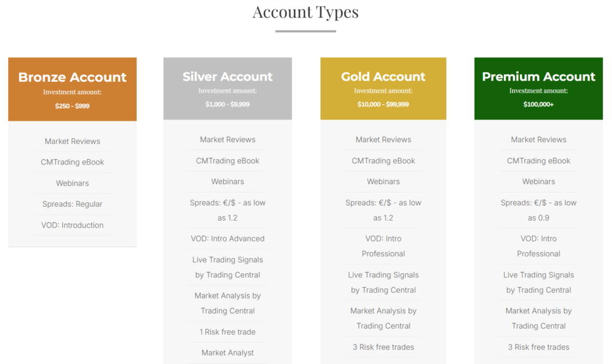612x364 pixels.
Task: Choose the Gold Account header card
Action: coord(383,77)
